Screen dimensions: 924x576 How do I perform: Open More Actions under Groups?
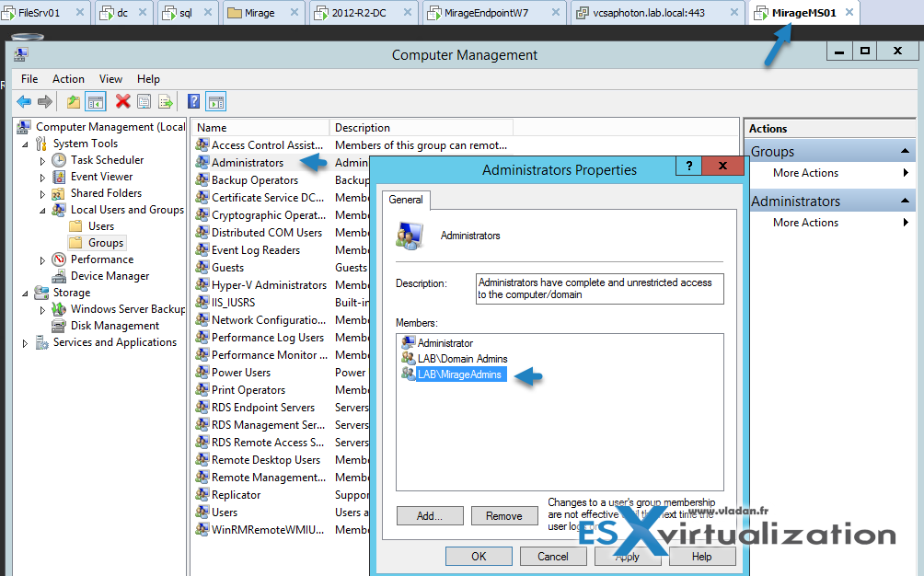(x=805, y=173)
